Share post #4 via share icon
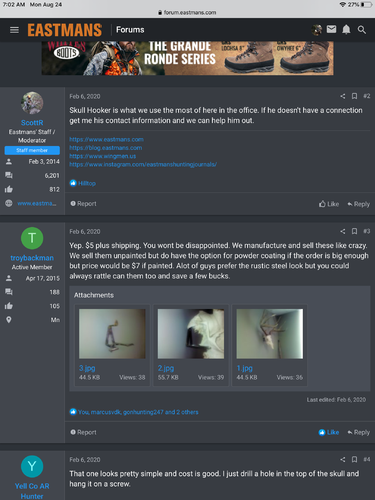375x500 pixels. pos(343,460)
